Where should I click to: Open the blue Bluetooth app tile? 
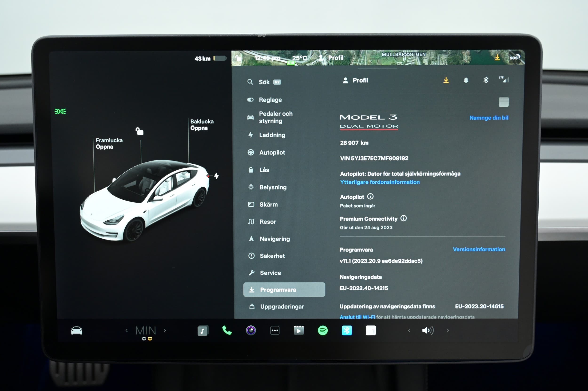[346, 330]
